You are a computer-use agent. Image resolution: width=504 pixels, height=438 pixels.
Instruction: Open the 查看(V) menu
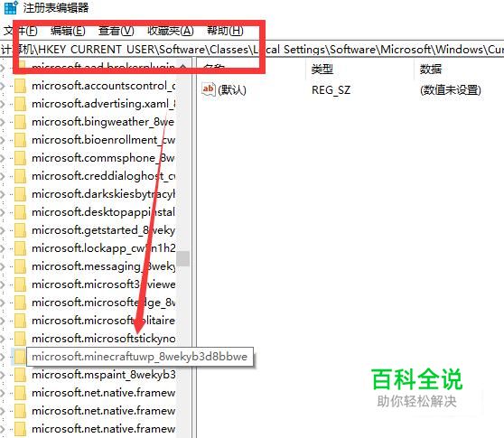tap(116, 31)
